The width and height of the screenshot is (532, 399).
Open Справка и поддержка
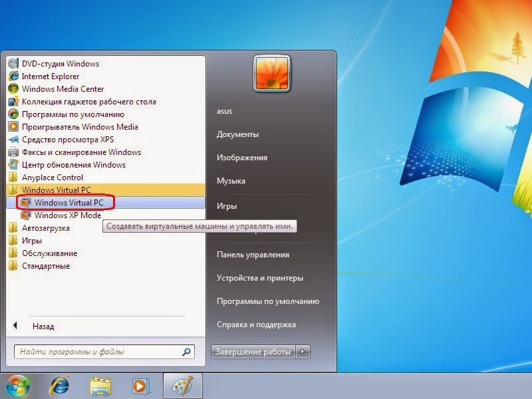tap(256, 325)
